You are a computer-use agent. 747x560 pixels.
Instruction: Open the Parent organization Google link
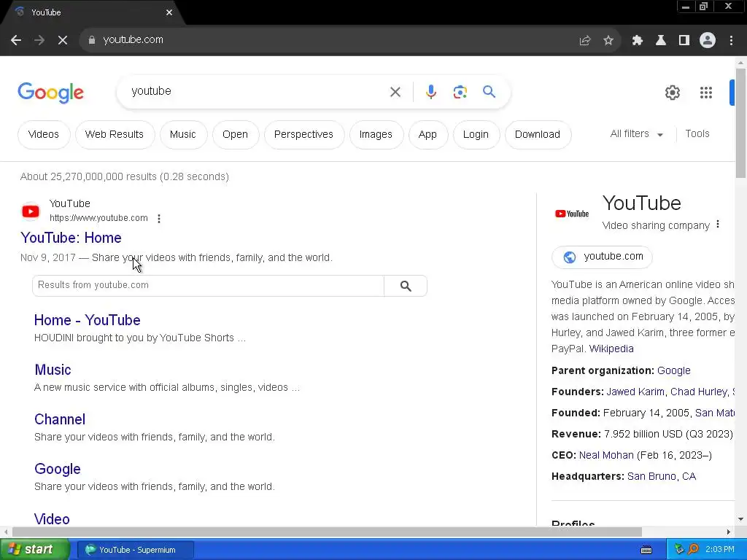click(x=673, y=370)
